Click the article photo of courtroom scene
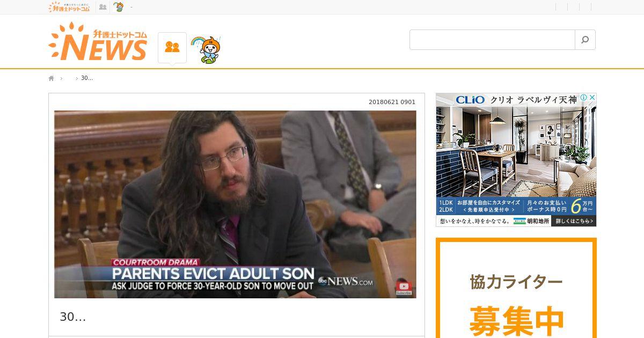Image resolution: width=644 pixels, height=338 pixels. point(235,204)
